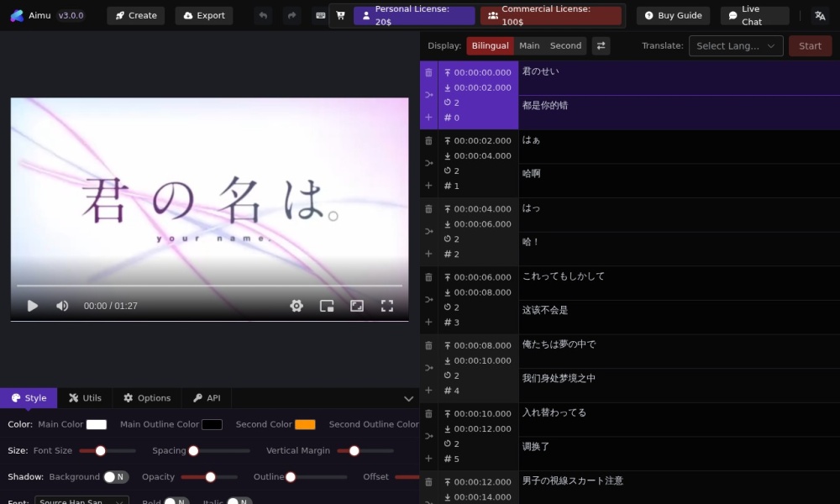Viewport: 840px width, 504px height.
Task: Start the translation with the Start button
Action: [809, 45]
